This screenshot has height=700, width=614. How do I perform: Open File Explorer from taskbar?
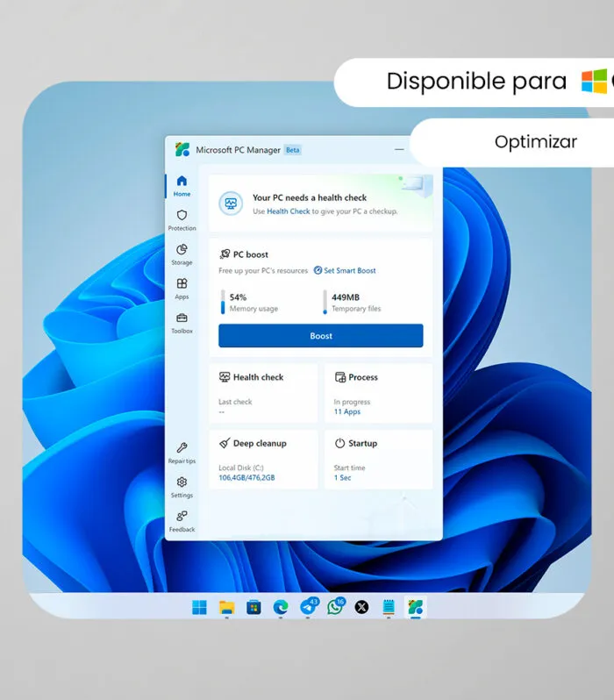pyautogui.click(x=227, y=607)
